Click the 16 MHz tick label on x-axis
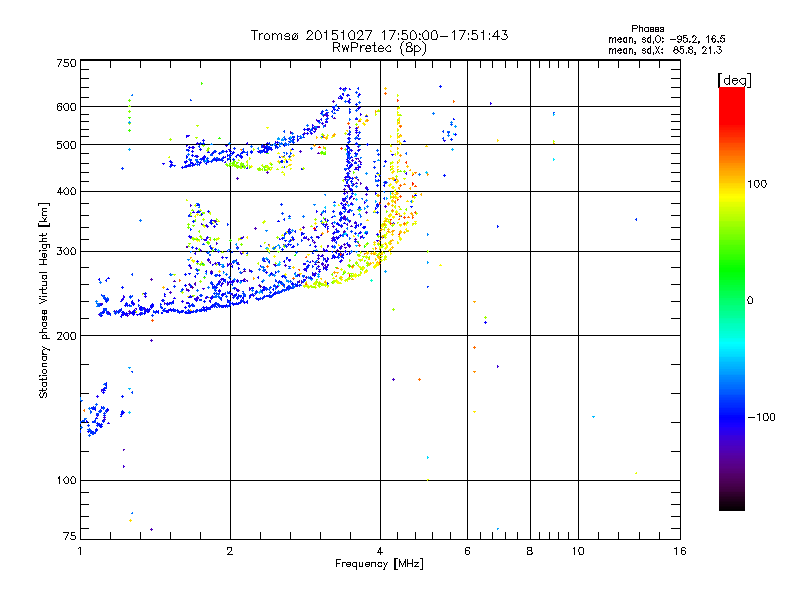Viewport: 800px width, 600px height. [x=680, y=551]
